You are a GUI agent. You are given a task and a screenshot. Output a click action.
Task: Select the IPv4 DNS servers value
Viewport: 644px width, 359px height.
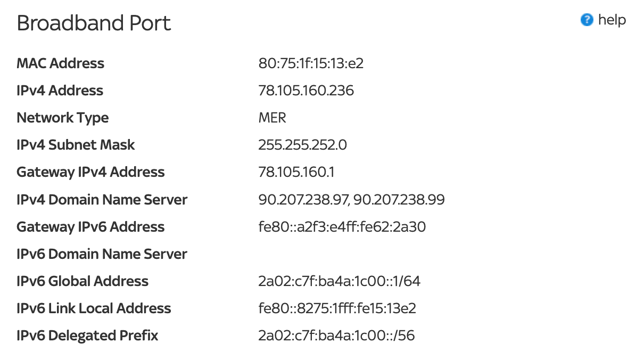pyautogui.click(x=351, y=200)
